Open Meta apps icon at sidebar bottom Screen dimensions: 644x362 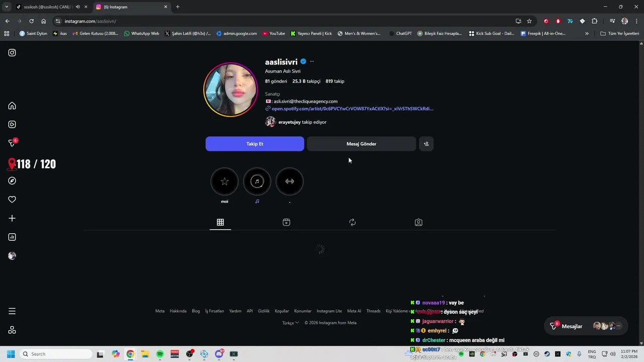[x=12, y=330]
